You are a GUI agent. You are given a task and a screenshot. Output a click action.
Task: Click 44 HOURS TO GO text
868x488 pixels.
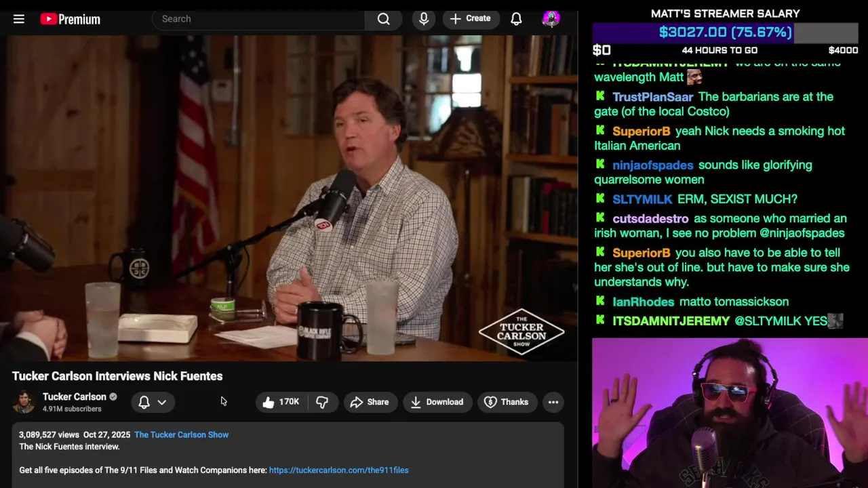[719, 50]
